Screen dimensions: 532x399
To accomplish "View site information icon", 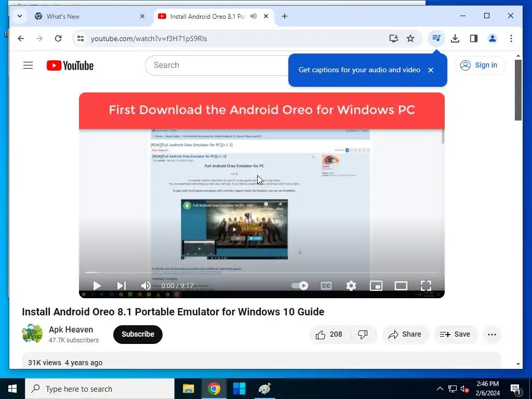I will point(81,38).
